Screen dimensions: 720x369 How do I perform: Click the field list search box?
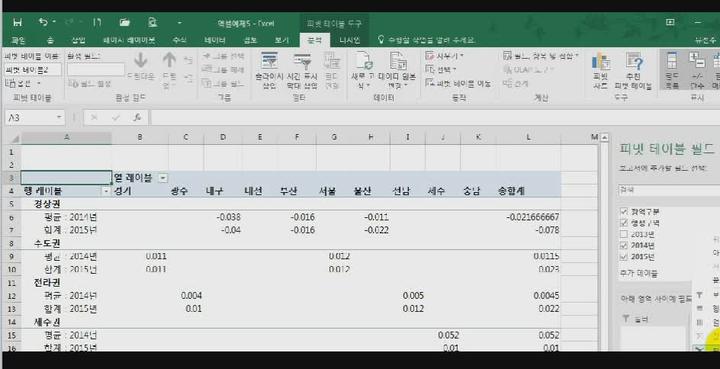(x=669, y=190)
